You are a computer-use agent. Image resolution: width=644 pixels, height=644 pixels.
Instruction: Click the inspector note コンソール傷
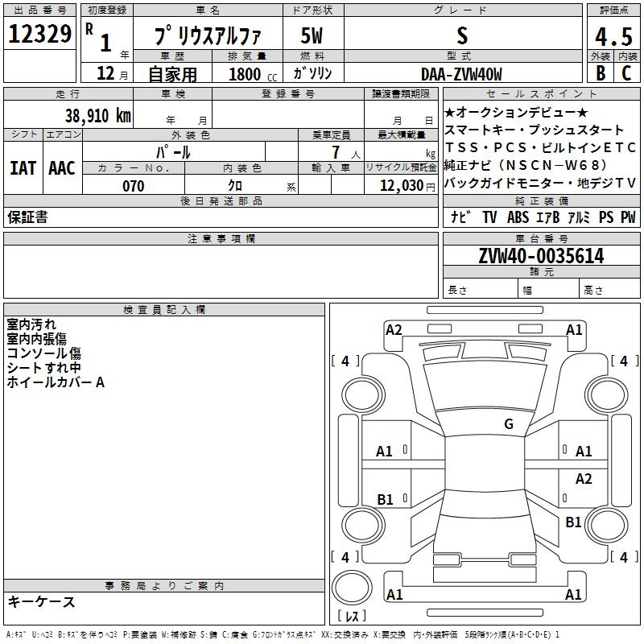pos(43,353)
